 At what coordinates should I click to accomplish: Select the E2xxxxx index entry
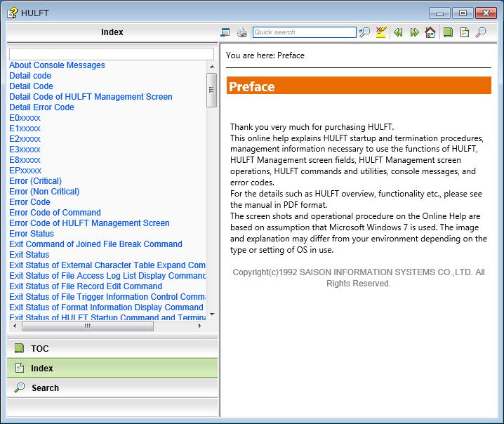pos(25,139)
